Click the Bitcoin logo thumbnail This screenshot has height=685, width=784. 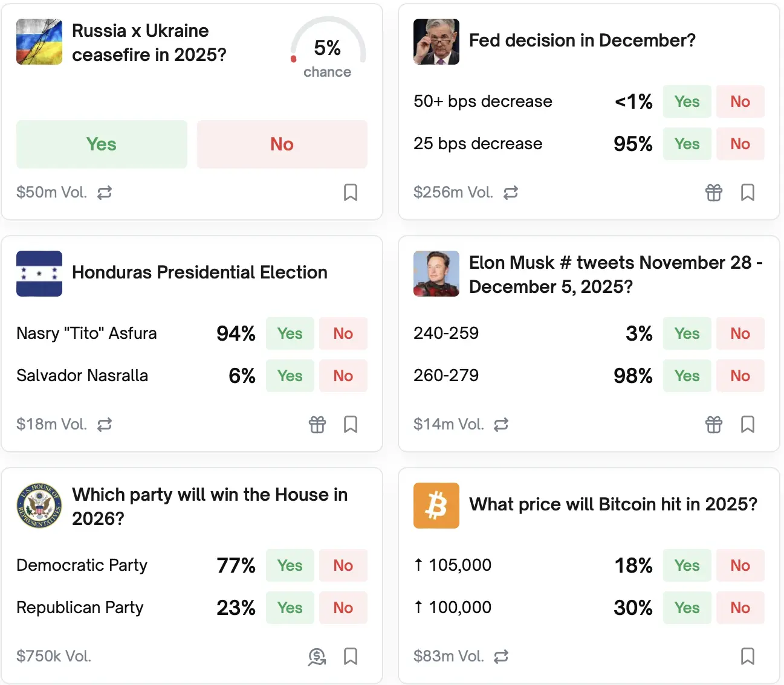[436, 506]
